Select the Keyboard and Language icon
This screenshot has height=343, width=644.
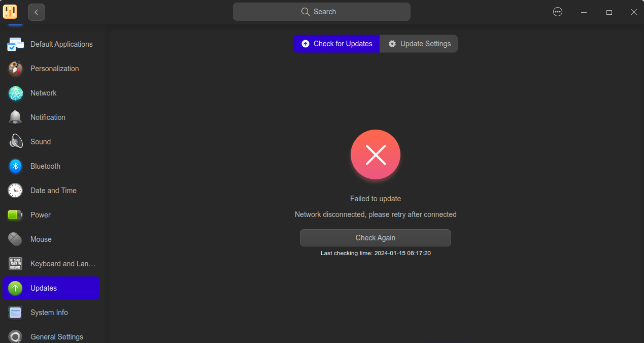point(15,264)
